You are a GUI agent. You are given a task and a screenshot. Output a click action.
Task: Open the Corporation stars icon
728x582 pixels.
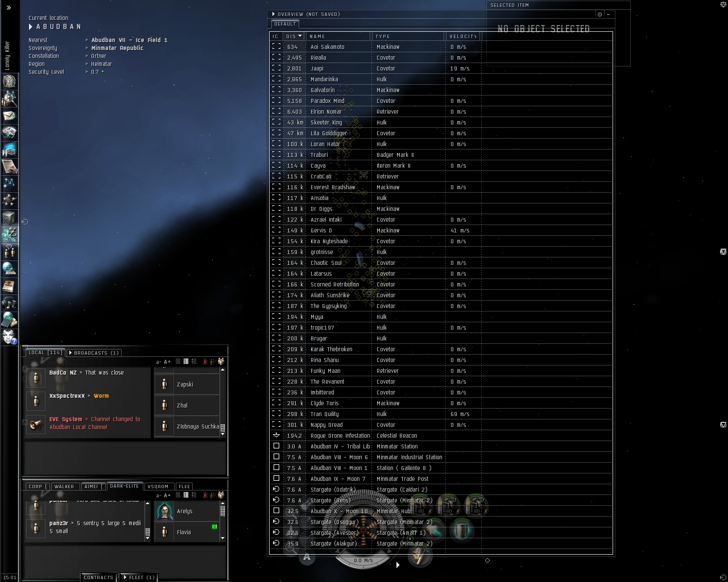click(9, 201)
